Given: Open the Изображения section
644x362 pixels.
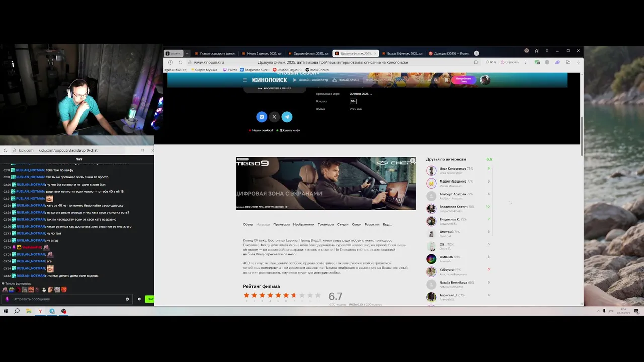Looking at the screenshot, I should point(304,224).
